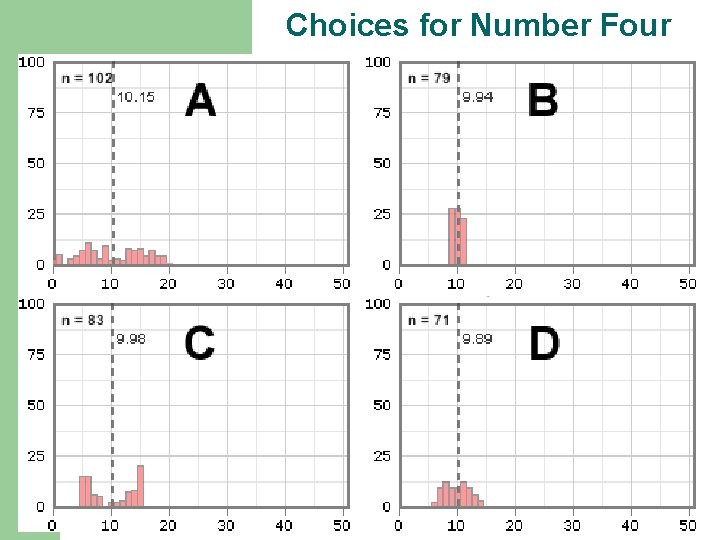720x540 pixels.
Task: Click the tallest bar in histogram B
Action: [x=453, y=238]
